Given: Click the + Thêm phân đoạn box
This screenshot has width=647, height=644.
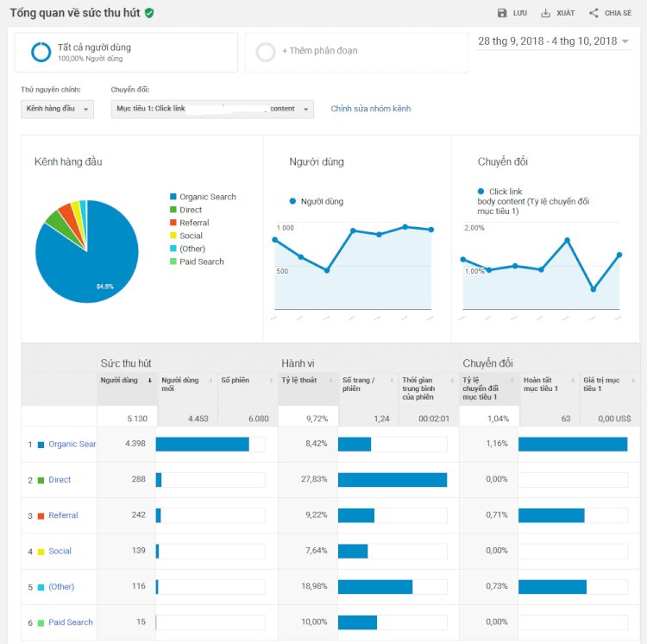Looking at the screenshot, I should pos(356,53).
